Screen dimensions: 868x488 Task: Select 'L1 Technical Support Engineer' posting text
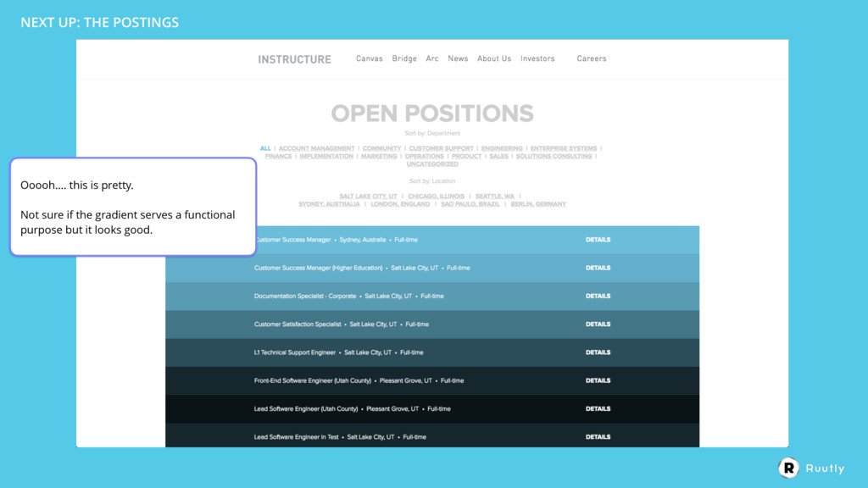click(x=295, y=352)
